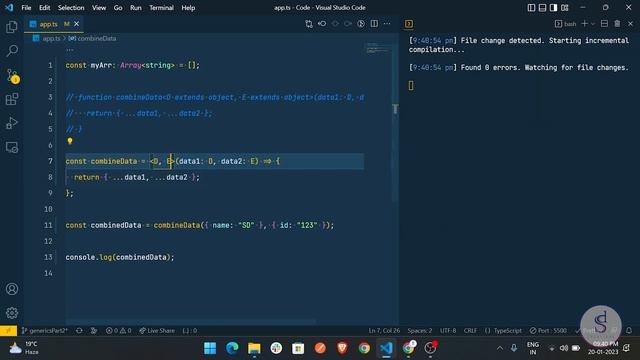Click line number 11 in the gutter

[x=48, y=225]
